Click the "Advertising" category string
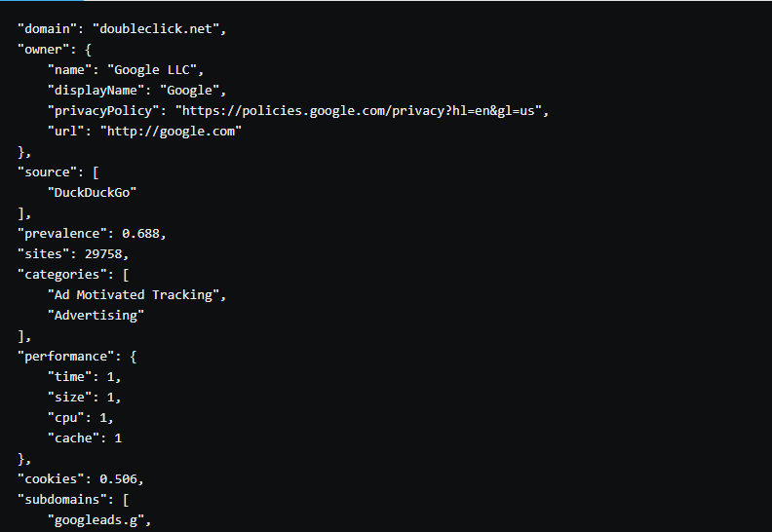The image size is (772, 532). pyautogui.click(x=96, y=316)
